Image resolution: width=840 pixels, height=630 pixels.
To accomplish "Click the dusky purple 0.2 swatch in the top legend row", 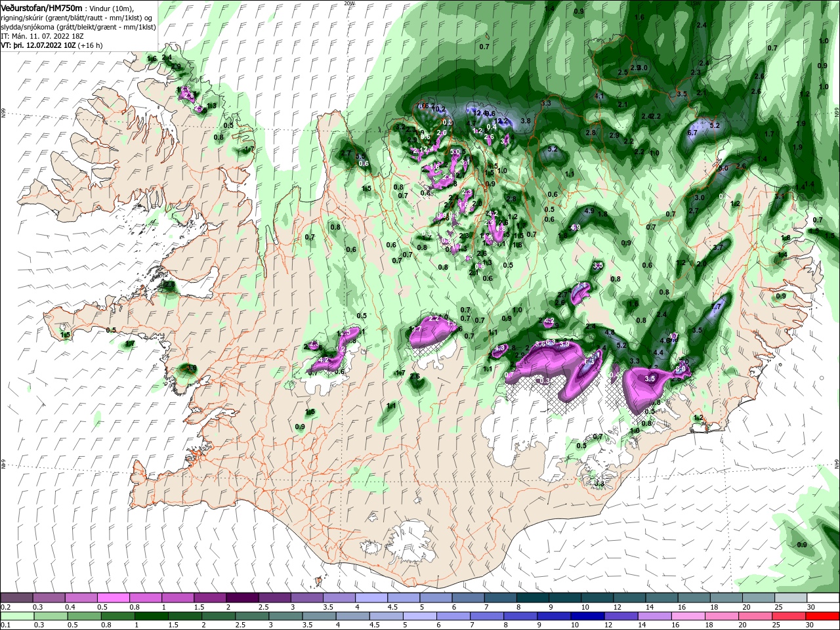I will 16,598.
